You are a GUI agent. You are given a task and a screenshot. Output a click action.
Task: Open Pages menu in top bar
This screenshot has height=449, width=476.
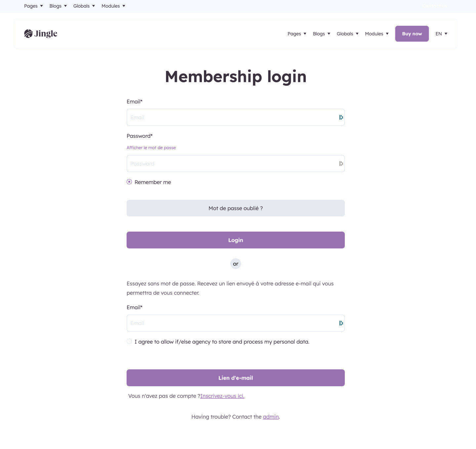(33, 6)
